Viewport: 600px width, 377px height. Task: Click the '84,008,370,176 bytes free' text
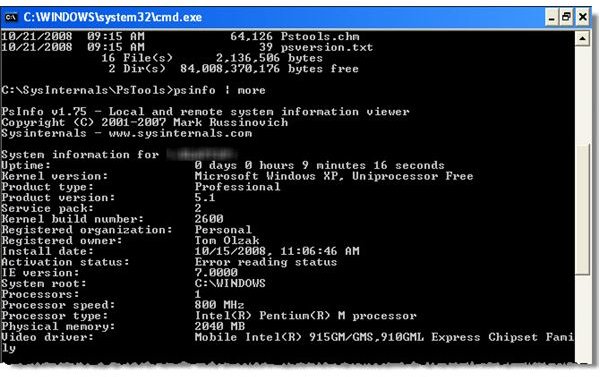tap(269, 69)
